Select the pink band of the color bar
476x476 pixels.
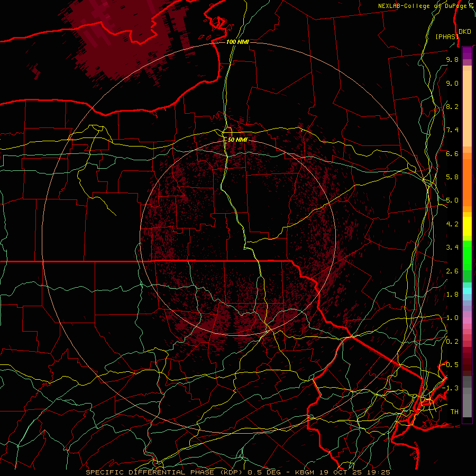tap(467, 320)
